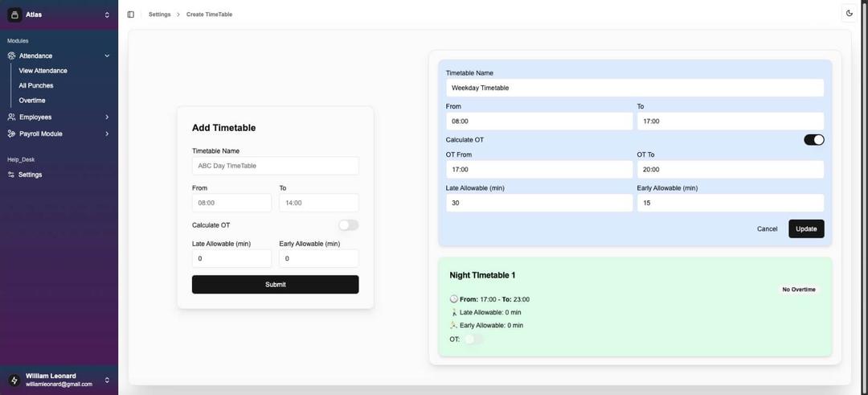This screenshot has width=868, height=395.
Task: Click William Leonard avatar icon
Action: coord(14,380)
